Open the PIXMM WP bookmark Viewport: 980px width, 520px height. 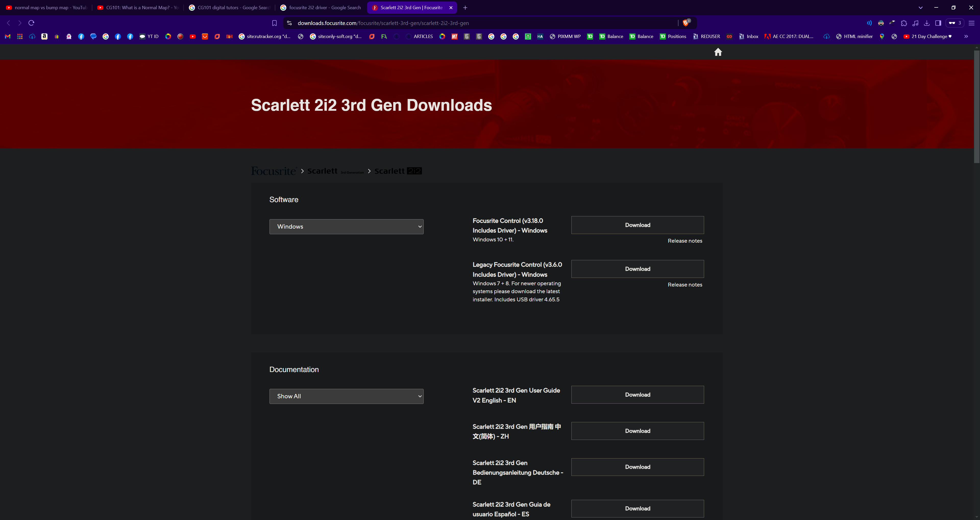(565, 36)
